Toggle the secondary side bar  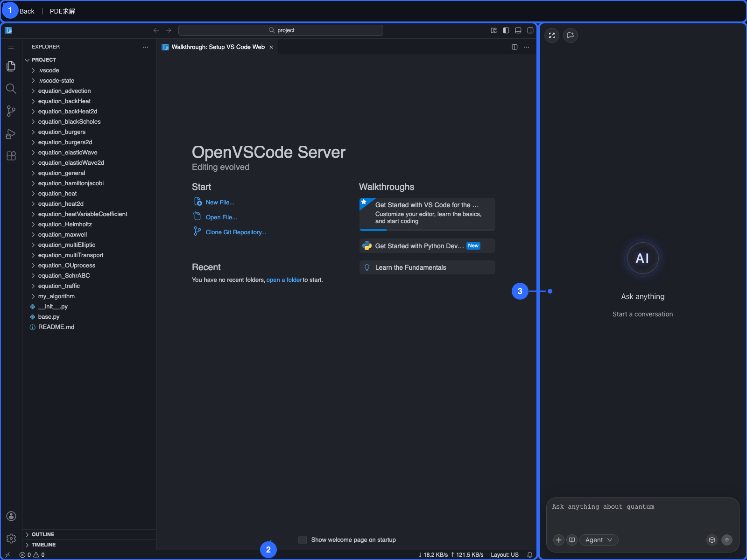click(x=530, y=30)
